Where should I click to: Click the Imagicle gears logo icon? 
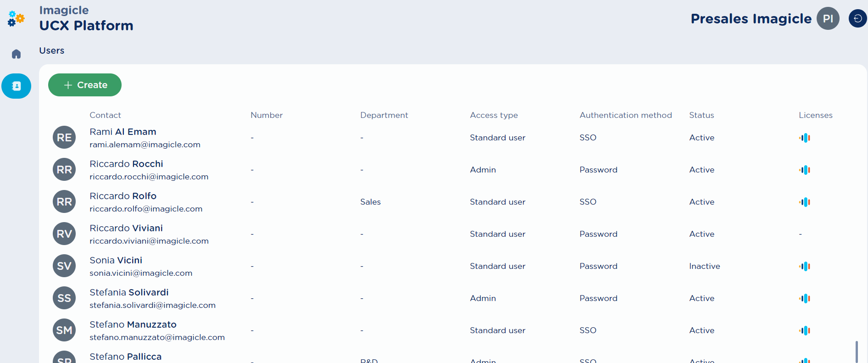16,18
